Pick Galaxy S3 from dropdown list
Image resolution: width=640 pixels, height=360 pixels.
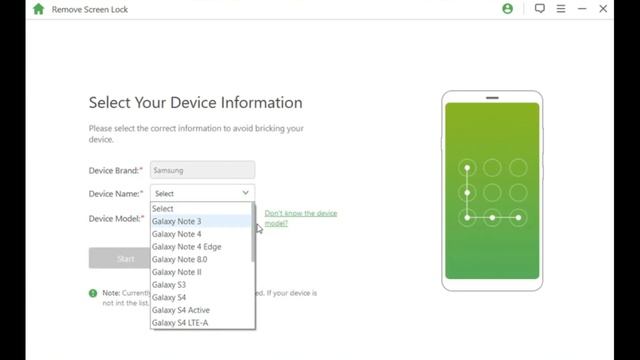point(201,284)
